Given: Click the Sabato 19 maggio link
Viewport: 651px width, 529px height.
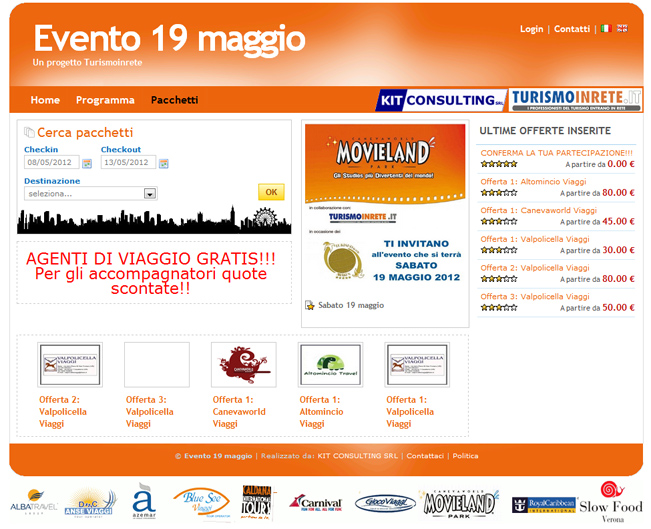Looking at the screenshot, I should click(x=351, y=305).
